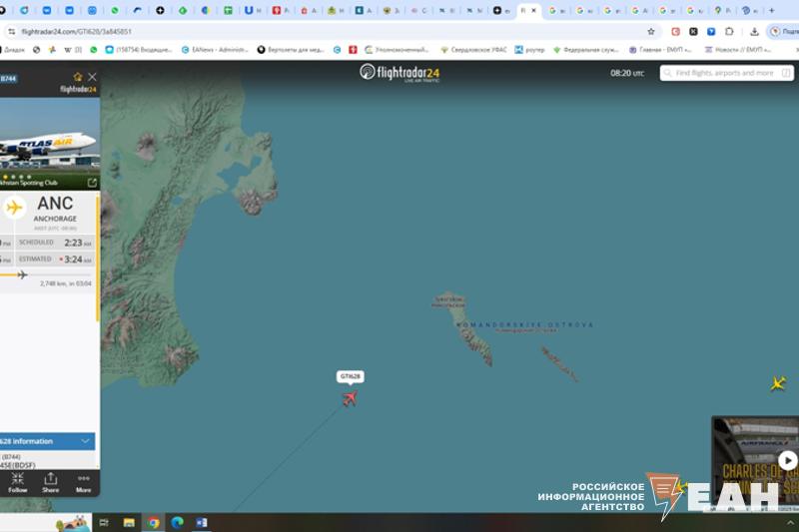Click the Find flights search field

[725, 73]
